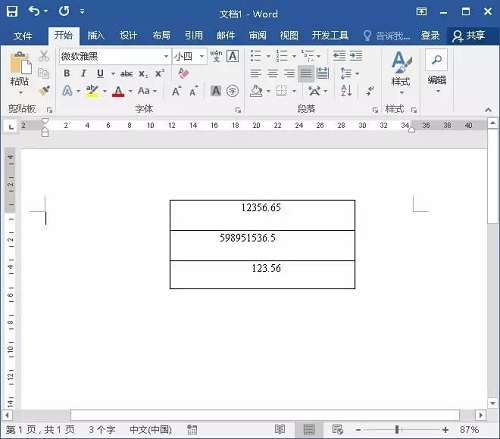
Task: Toggle Italic formatting
Action: tap(83, 73)
